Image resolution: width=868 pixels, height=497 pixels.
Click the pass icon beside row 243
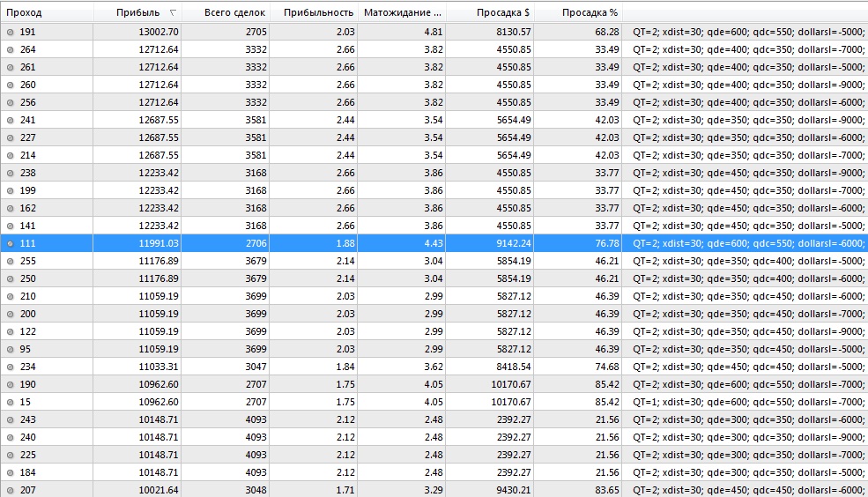[10, 419]
